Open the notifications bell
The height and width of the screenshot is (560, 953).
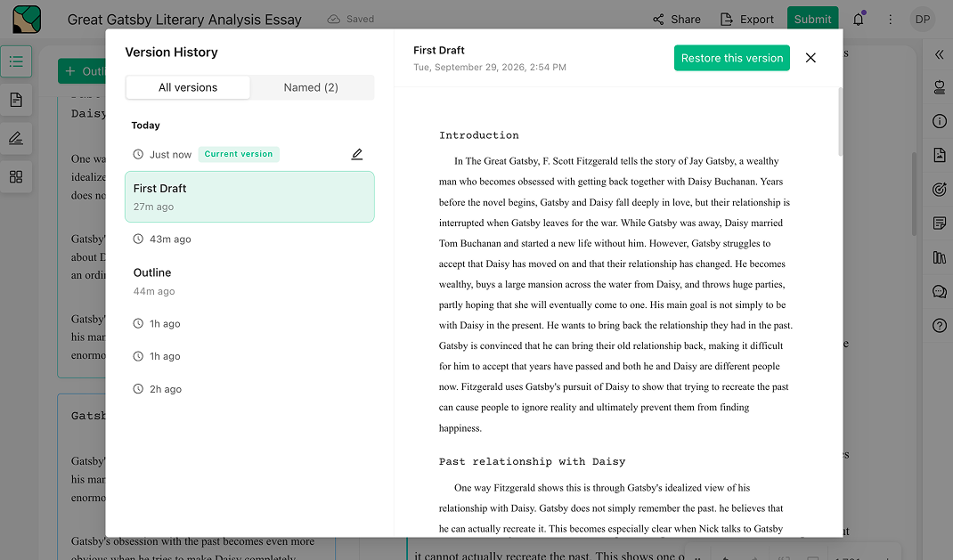pyautogui.click(x=859, y=20)
